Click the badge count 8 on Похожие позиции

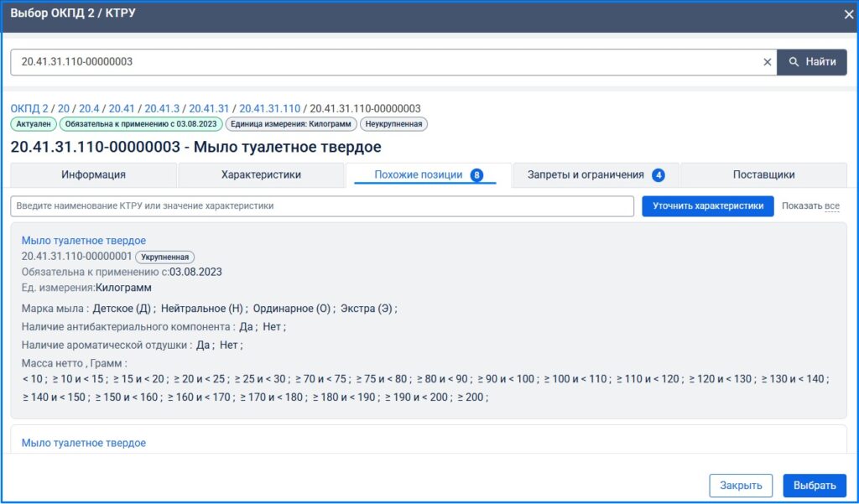click(476, 174)
